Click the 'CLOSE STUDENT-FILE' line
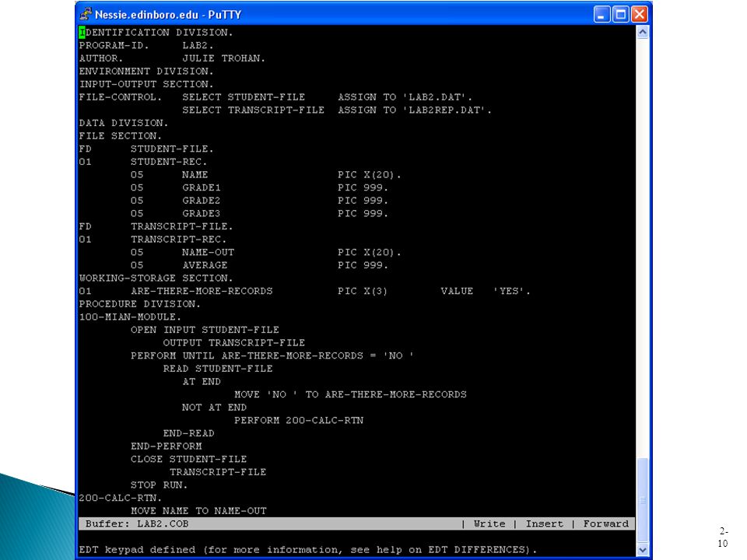This screenshot has height=560, width=747. click(188, 459)
